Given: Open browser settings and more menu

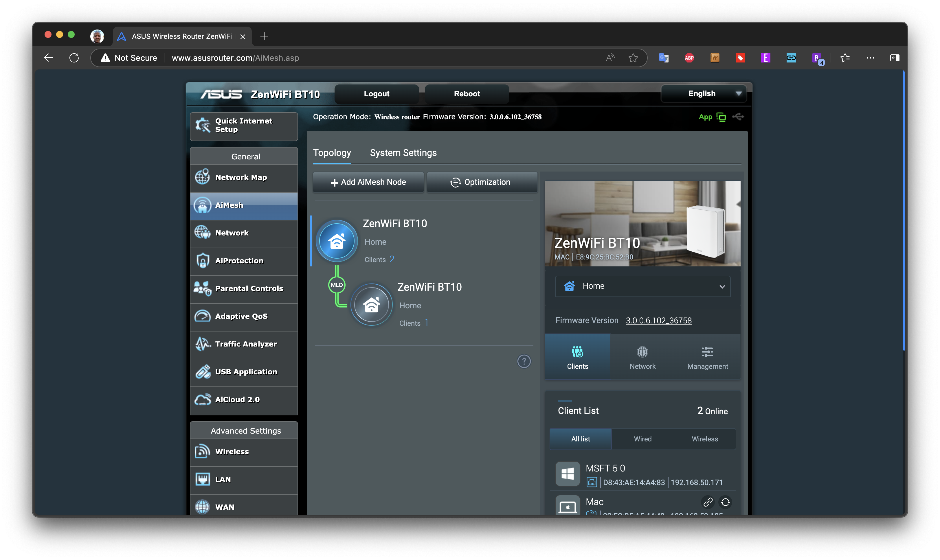Looking at the screenshot, I should click(871, 58).
